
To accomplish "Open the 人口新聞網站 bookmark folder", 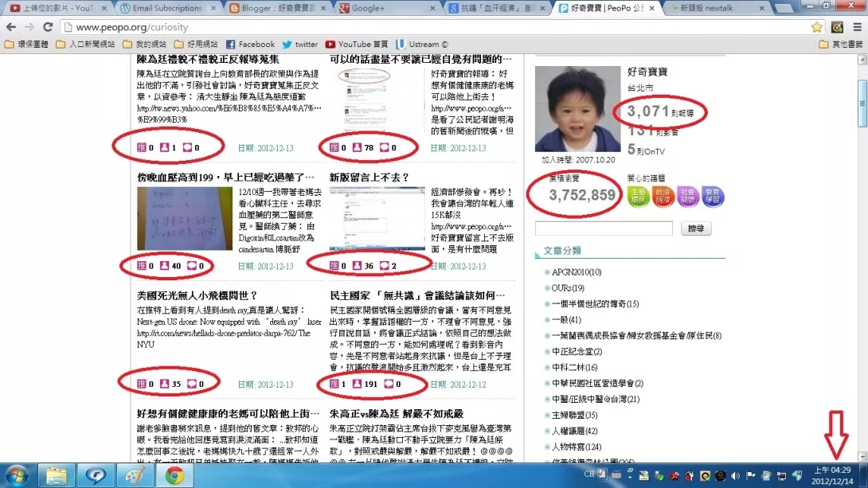I will coord(85,45).
